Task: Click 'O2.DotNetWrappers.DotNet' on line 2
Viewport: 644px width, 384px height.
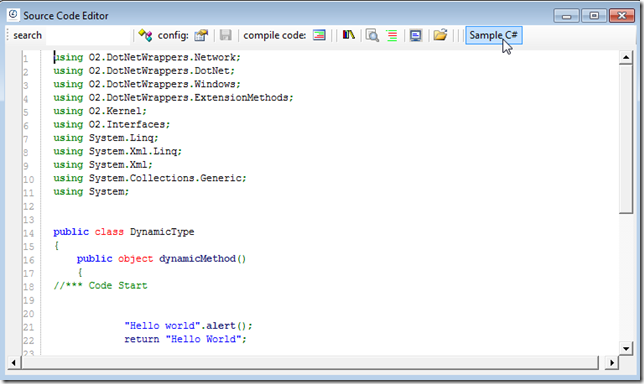Action: coord(159,71)
